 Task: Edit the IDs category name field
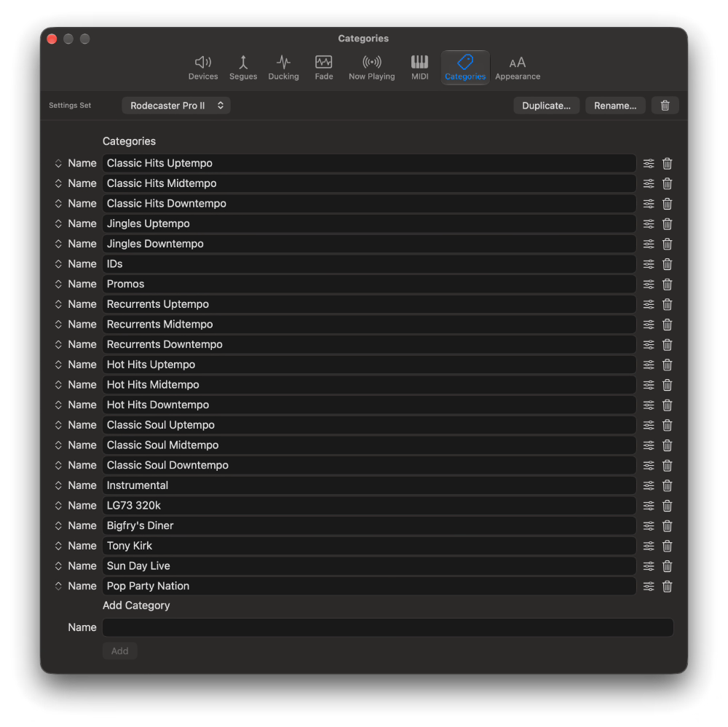pos(369,264)
